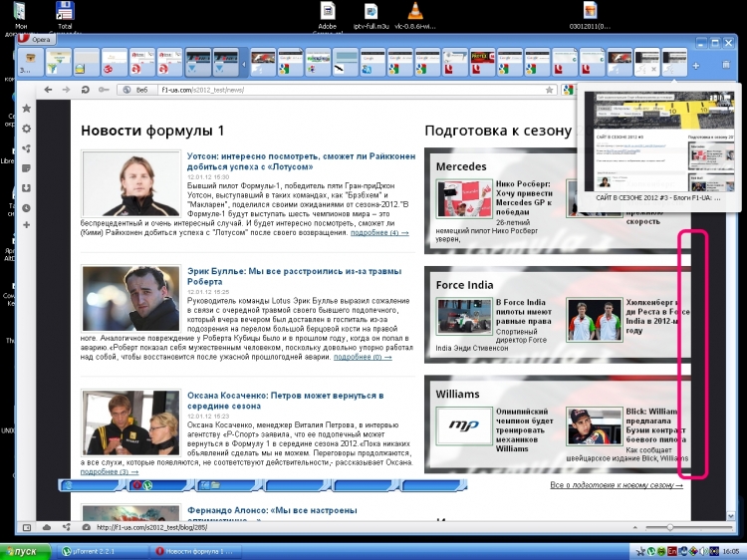Collapse the tab stack arrow in tab bar

244,64
